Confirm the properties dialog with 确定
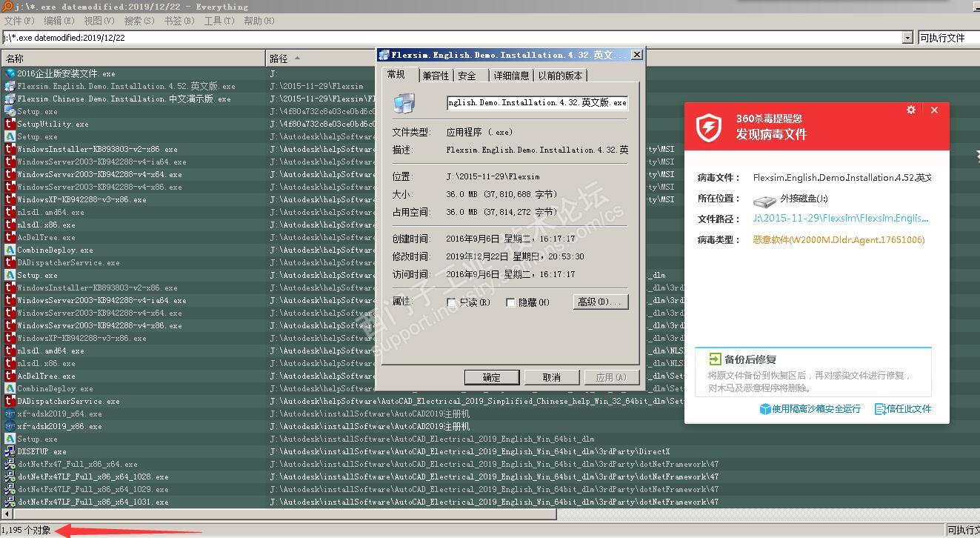 pyautogui.click(x=492, y=377)
